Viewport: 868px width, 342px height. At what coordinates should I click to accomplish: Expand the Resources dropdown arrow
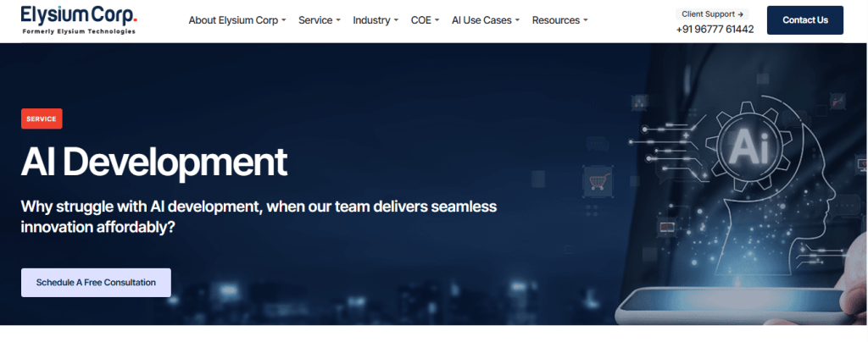[x=586, y=20]
